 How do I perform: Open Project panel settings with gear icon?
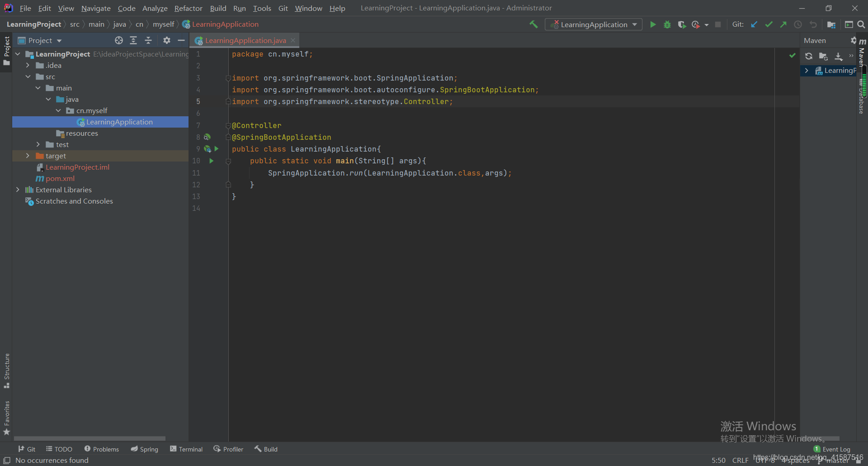(166, 40)
